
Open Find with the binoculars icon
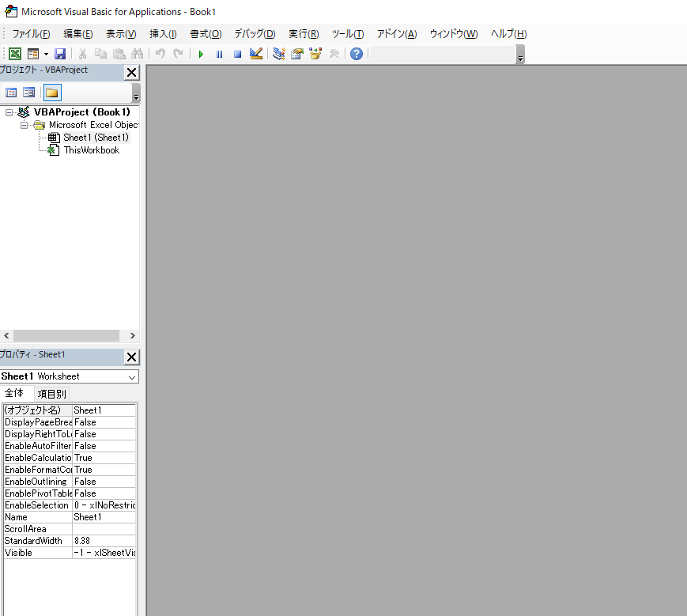tap(137, 54)
